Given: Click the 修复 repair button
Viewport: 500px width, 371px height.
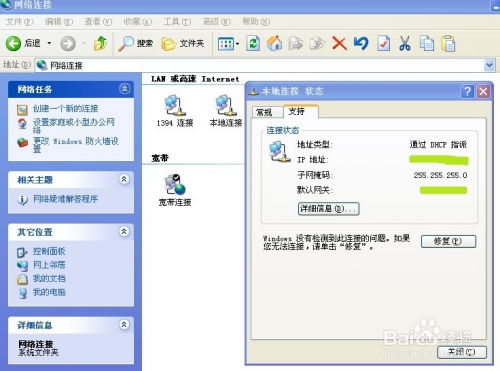Looking at the screenshot, I should tap(448, 241).
